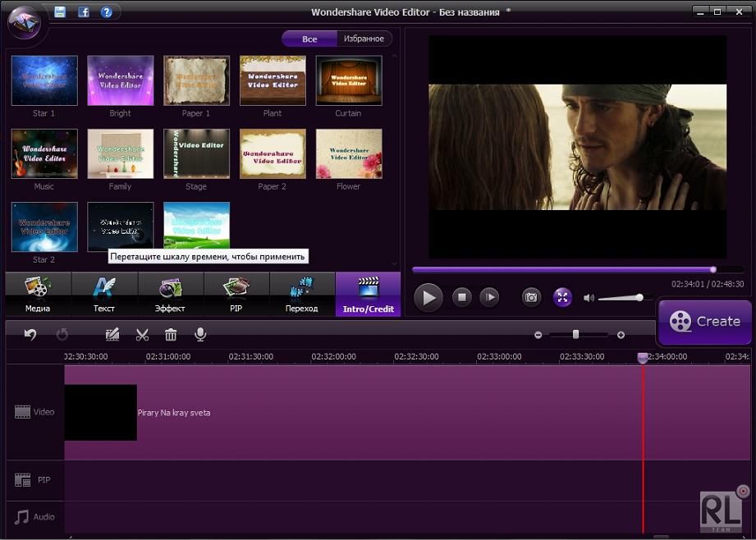Image resolution: width=756 pixels, height=540 pixels.
Task: Toggle playback by pressing the Play button
Action: [428, 297]
